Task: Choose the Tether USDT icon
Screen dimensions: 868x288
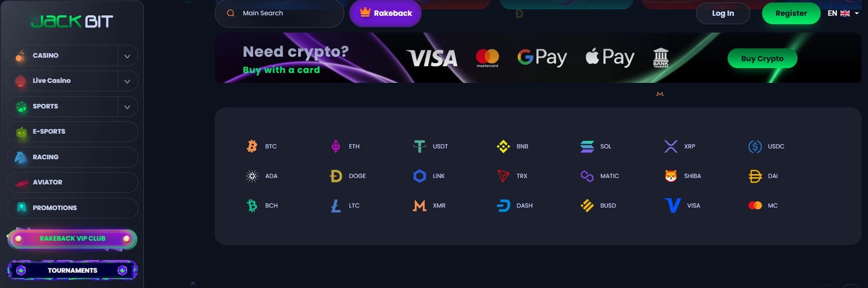Action: coord(419,146)
